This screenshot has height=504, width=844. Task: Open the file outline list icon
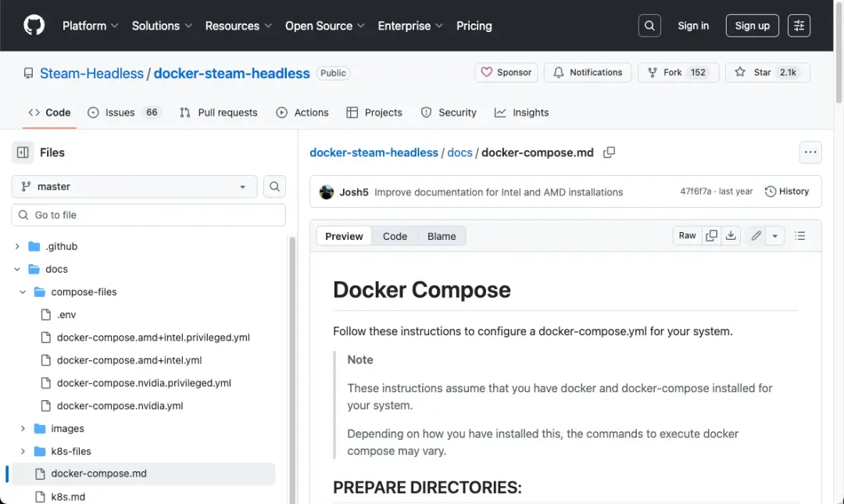pos(800,235)
